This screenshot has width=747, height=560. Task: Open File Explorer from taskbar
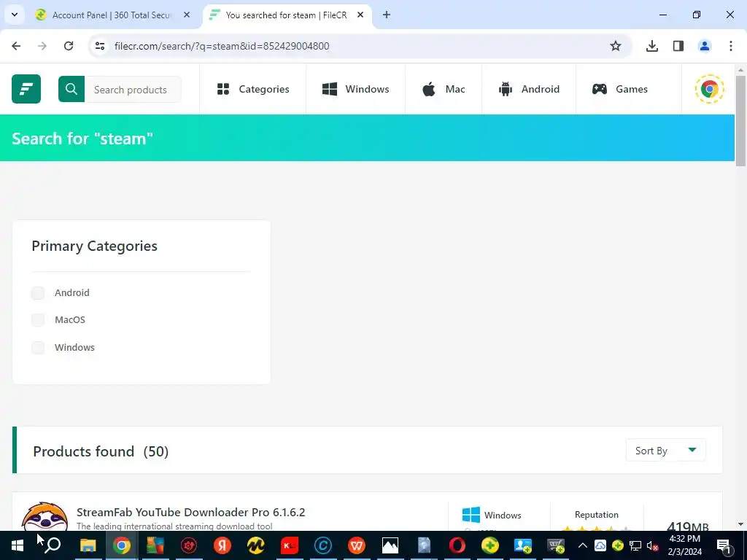click(88, 545)
